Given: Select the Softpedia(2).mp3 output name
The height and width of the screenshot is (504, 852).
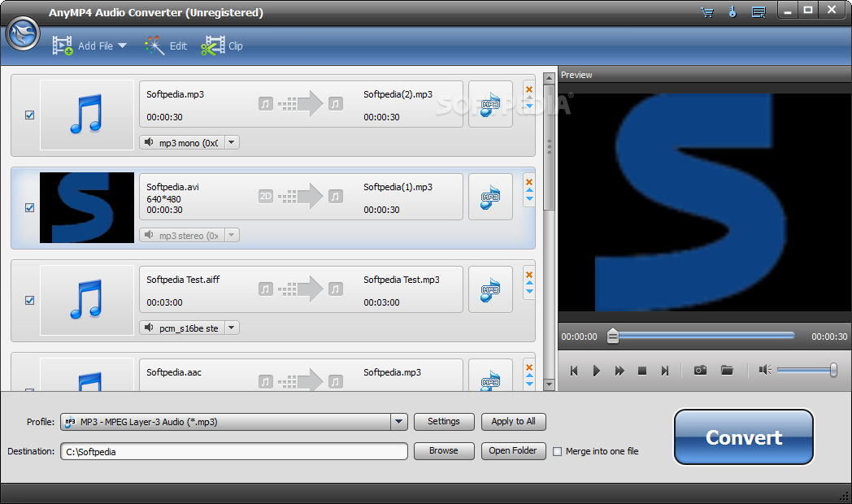Looking at the screenshot, I should [398, 94].
